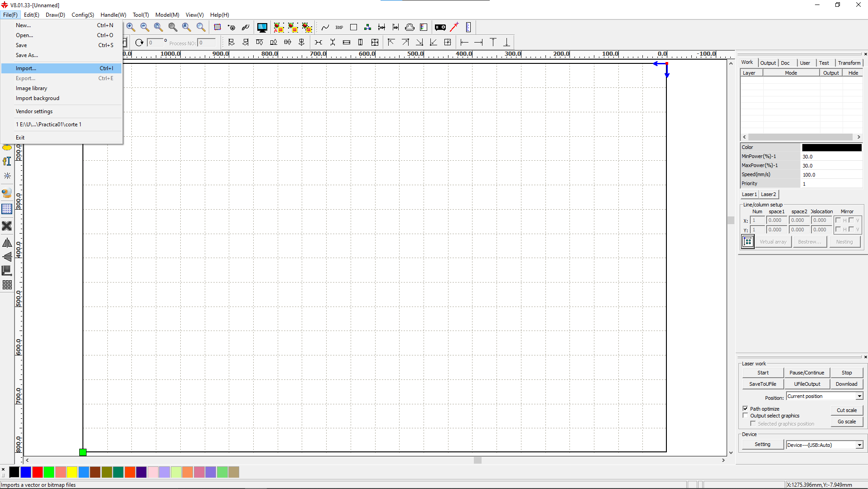Screen dimensions: 868x489
Task: Open Vendor settings from the File menu
Action: (x=61, y=111)
